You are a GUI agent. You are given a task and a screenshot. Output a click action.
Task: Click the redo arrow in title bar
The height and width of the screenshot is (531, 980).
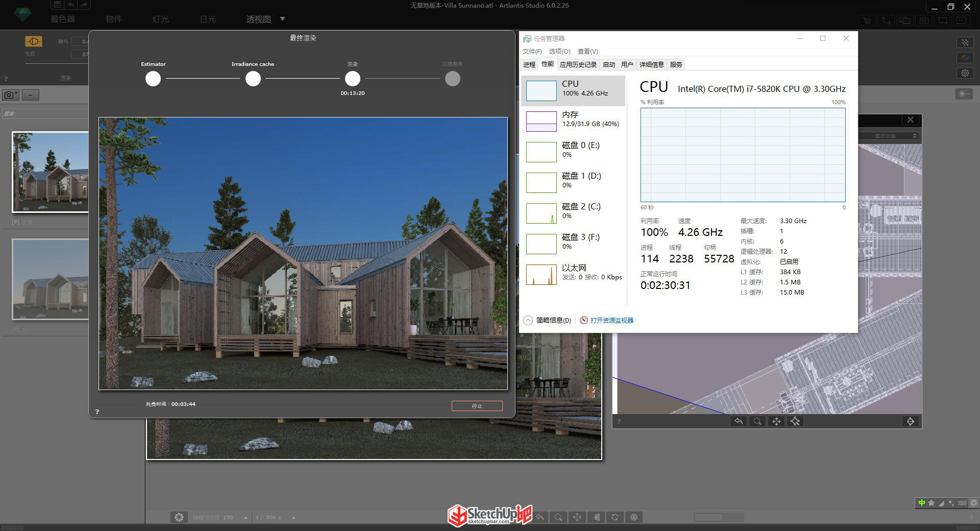84,5
